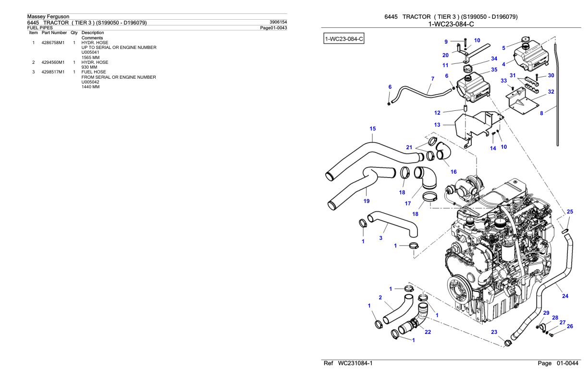Click callout number 20 in diagram
Screen dimensions: 588x380
(x=445, y=55)
